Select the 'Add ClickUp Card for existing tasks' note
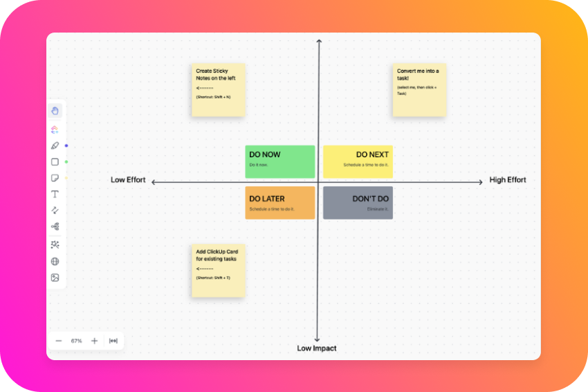Image resolution: width=588 pixels, height=392 pixels. (x=218, y=271)
